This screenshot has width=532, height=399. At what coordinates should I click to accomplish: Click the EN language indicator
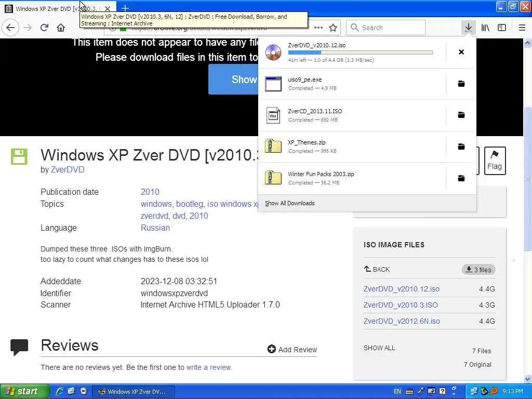(x=397, y=392)
